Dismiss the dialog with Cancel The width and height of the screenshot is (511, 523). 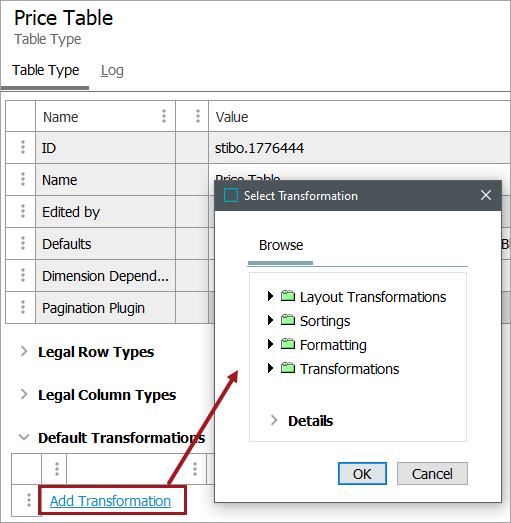432,474
